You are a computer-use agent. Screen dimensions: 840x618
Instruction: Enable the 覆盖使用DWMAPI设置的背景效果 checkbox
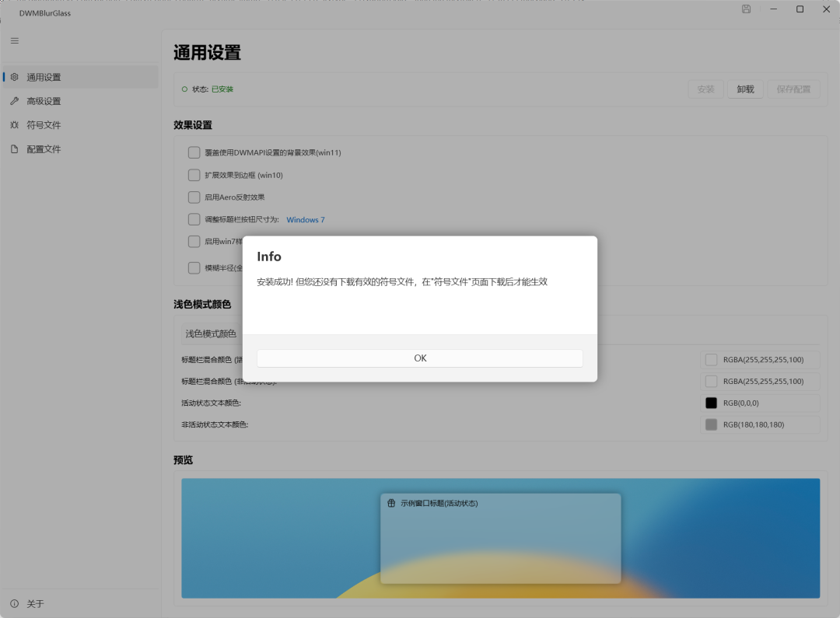tap(194, 152)
